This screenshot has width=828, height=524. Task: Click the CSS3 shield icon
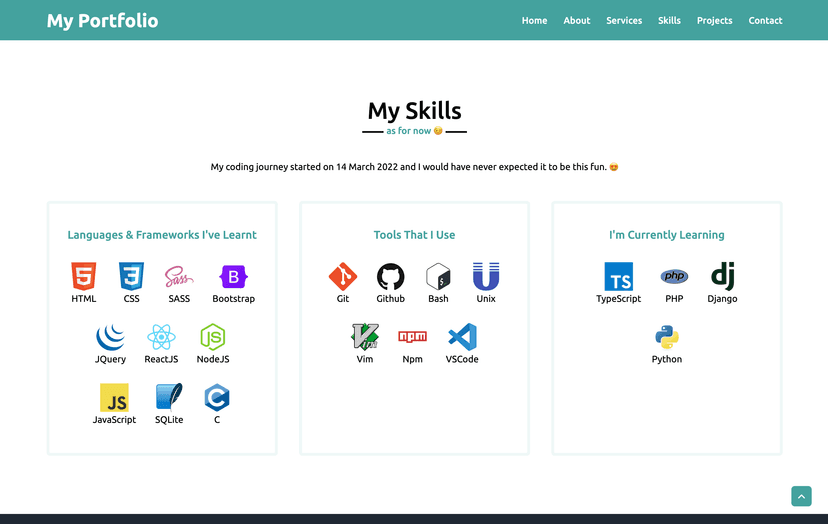pyautogui.click(x=131, y=276)
